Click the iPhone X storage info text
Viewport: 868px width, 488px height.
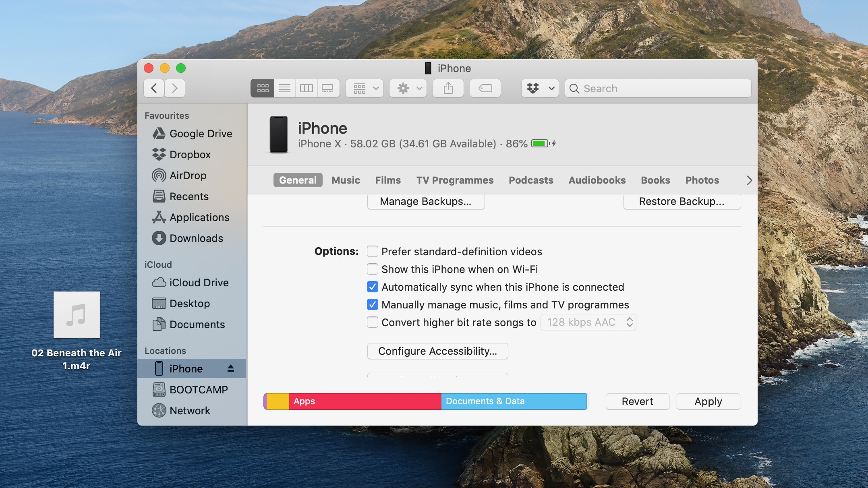[x=412, y=144]
